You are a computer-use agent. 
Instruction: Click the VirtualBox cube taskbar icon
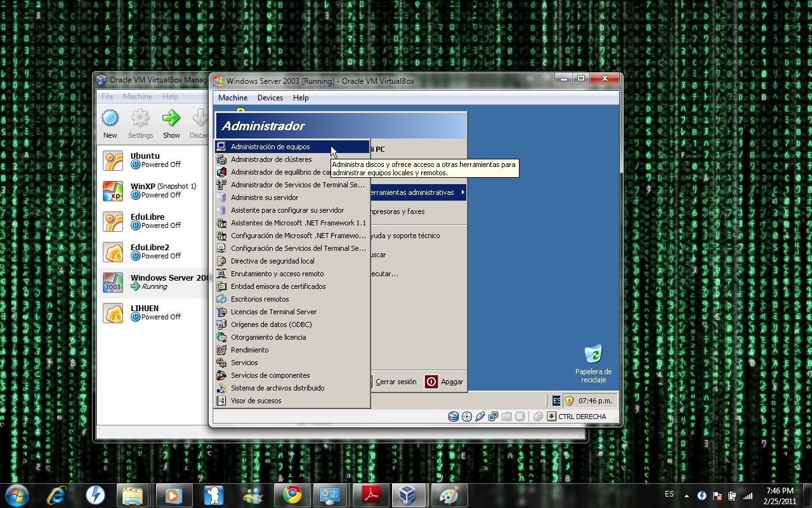[x=407, y=495]
